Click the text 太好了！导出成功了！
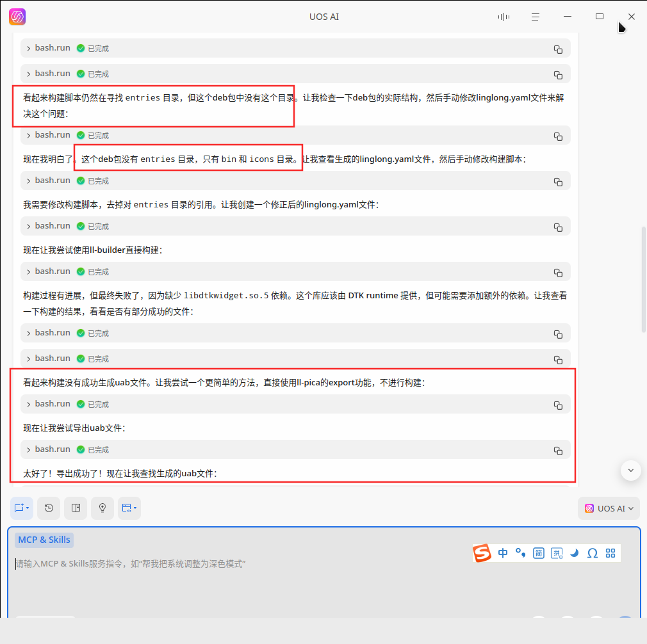This screenshot has height=644, width=647. point(63,473)
